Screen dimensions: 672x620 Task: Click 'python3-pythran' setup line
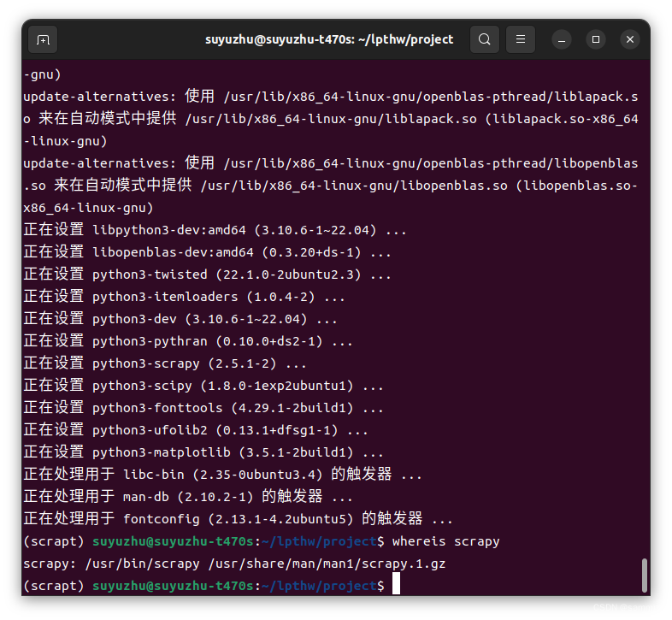click(188, 341)
